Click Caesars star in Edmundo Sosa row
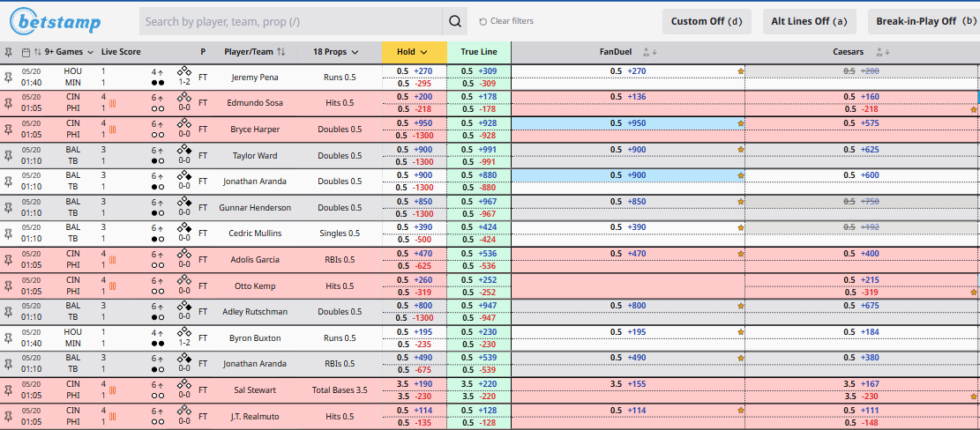This screenshot has width=980, height=430. click(973, 109)
